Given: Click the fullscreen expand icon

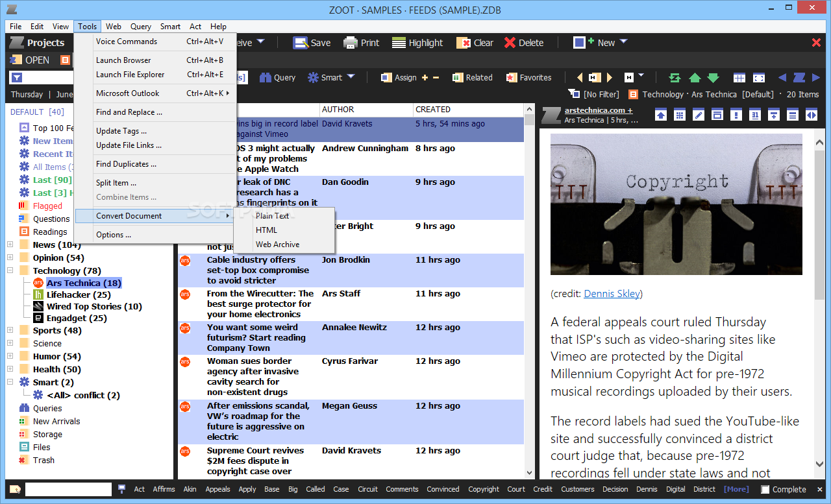Looking at the screenshot, I should 758,77.
